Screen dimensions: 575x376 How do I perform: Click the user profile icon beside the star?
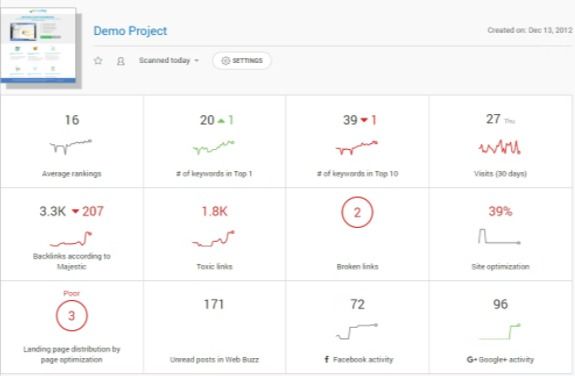(x=120, y=61)
